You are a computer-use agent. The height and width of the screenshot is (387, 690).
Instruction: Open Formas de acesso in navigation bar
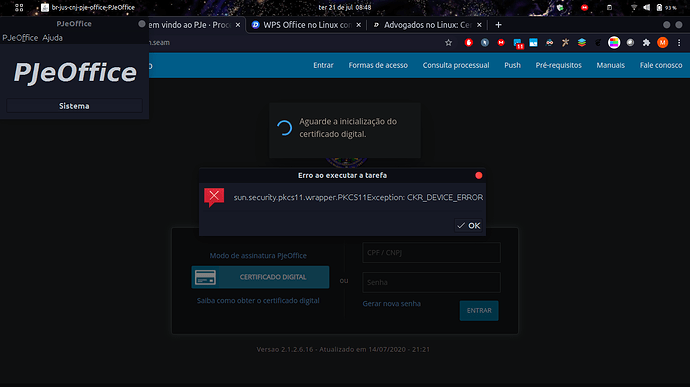(x=378, y=65)
